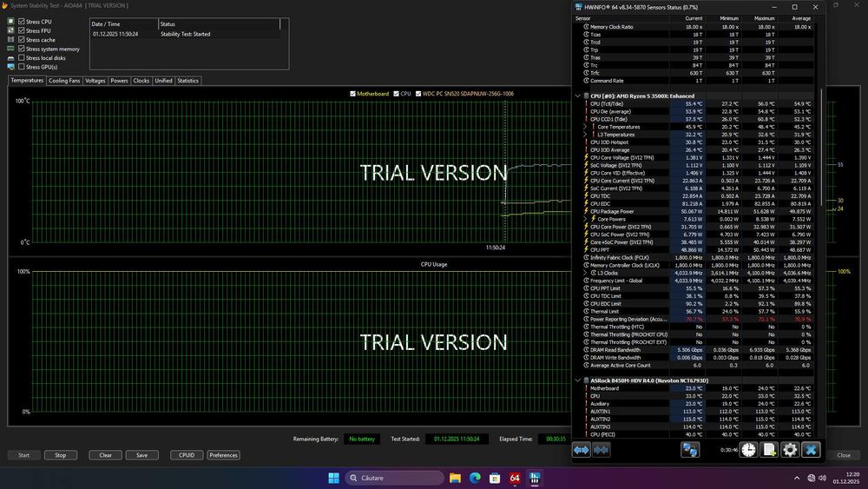Switch to the Temperatures tab

coord(27,80)
